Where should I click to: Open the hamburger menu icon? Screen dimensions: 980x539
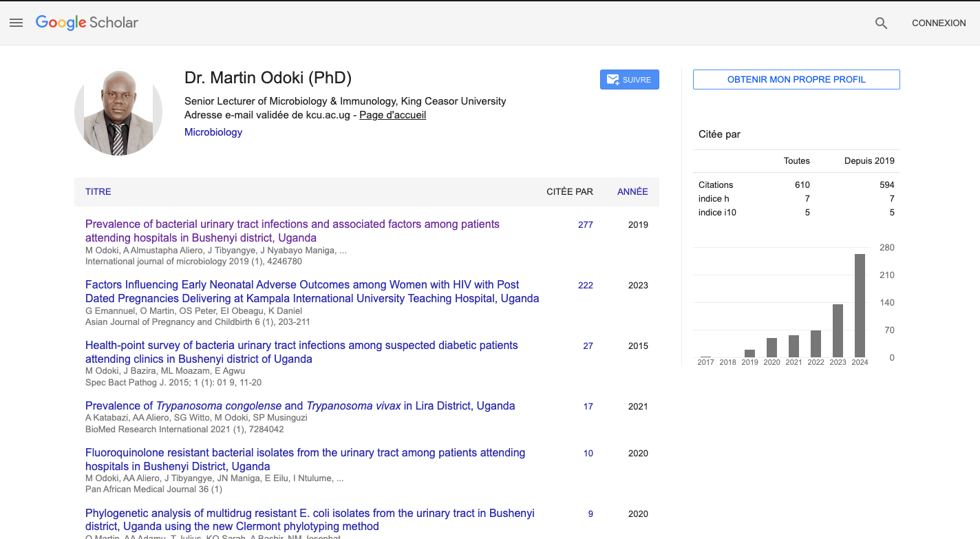coord(17,23)
